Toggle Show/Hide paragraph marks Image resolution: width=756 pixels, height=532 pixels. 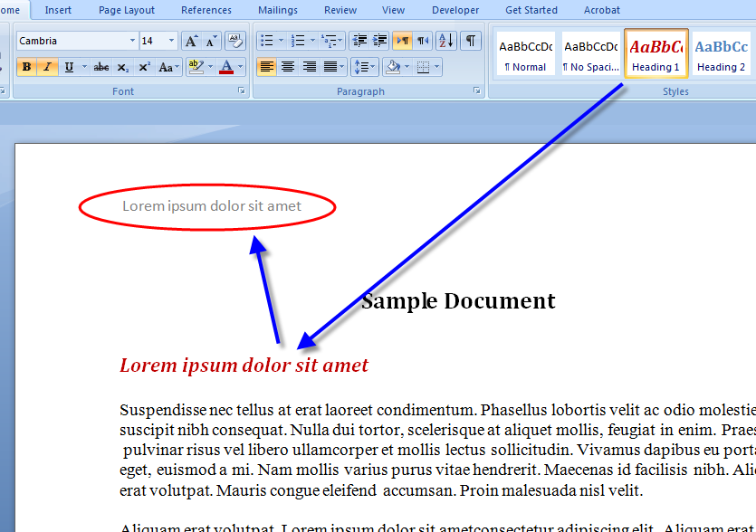471,41
